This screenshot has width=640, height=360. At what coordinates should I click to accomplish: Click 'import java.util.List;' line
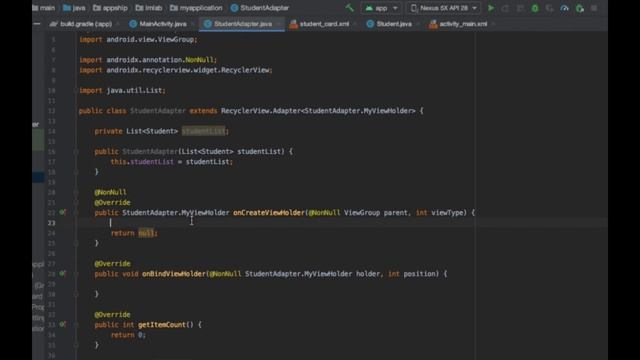tap(122, 91)
